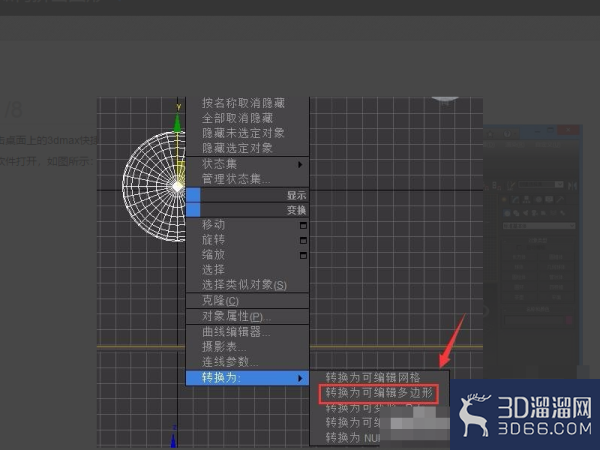Choose 隐藏选定对象 menu entry
Viewport: 600px width, 450px height.
[238, 148]
